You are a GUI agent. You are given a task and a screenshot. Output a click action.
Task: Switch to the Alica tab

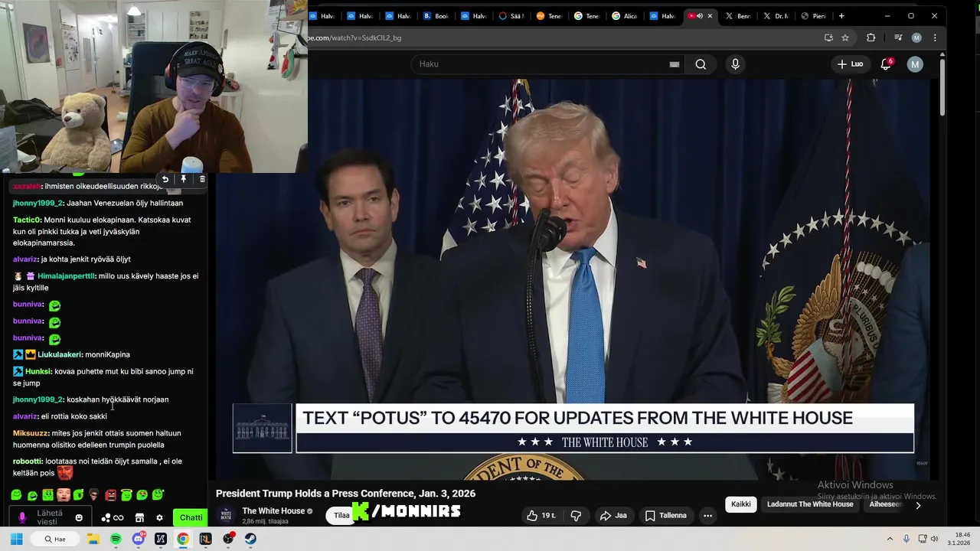pos(625,16)
